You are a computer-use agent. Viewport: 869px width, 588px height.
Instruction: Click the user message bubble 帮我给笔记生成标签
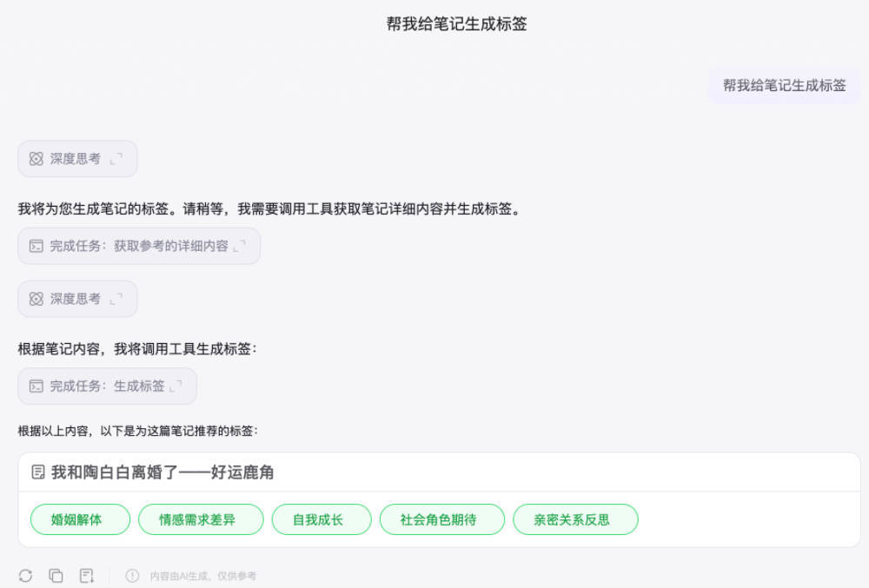point(784,85)
